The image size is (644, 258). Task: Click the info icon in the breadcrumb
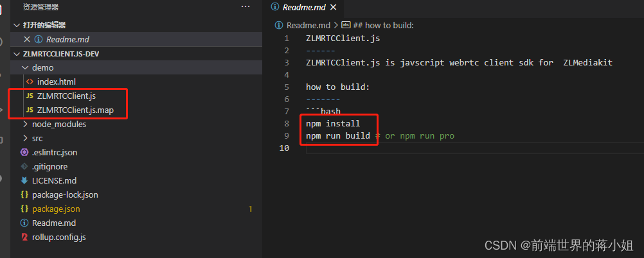tap(279, 26)
